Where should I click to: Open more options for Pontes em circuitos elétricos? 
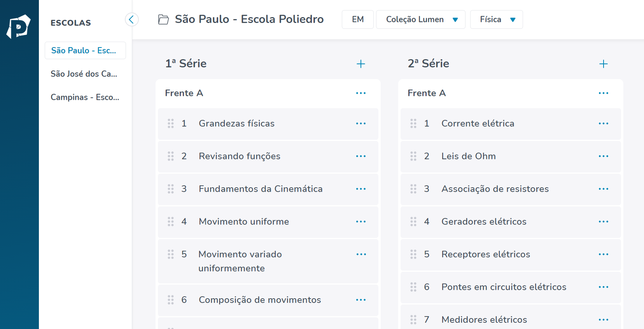click(604, 287)
